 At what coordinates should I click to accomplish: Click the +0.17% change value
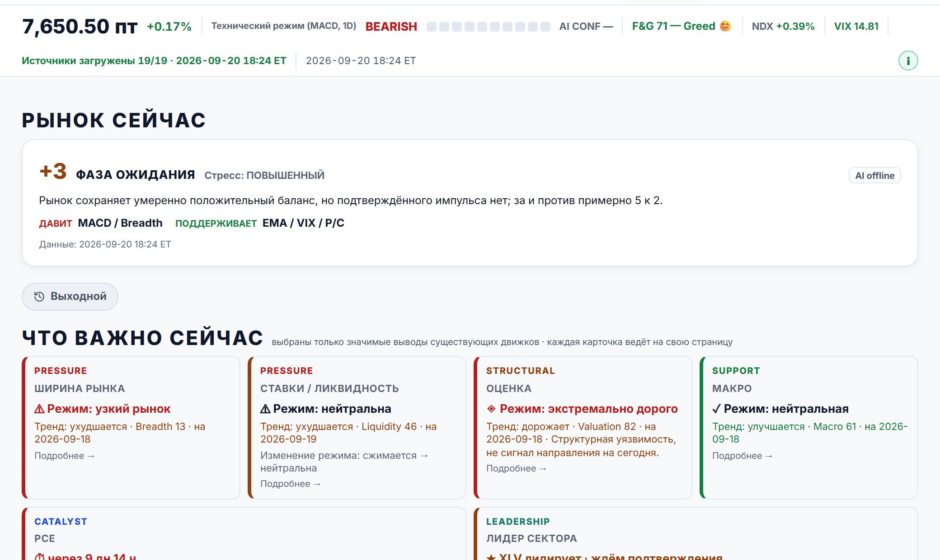click(x=169, y=27)
